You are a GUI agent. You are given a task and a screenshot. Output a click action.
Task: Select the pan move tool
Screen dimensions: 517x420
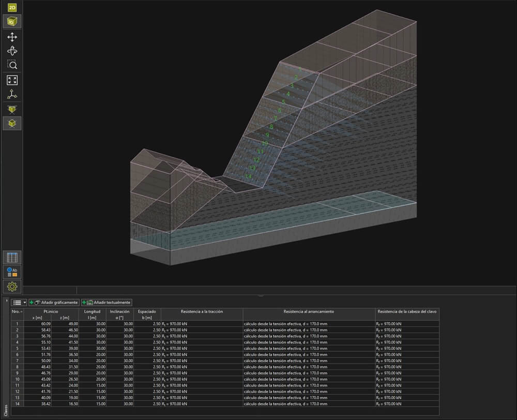pos(12,37)
